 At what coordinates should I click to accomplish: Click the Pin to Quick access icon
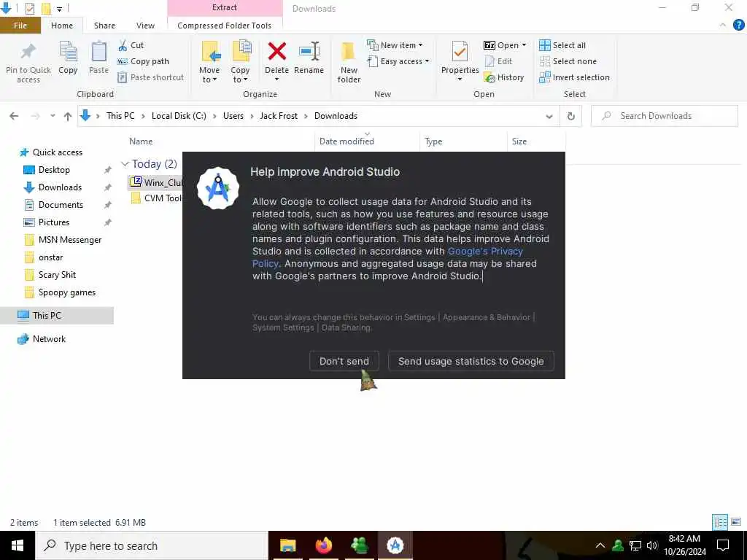[28, 52]
